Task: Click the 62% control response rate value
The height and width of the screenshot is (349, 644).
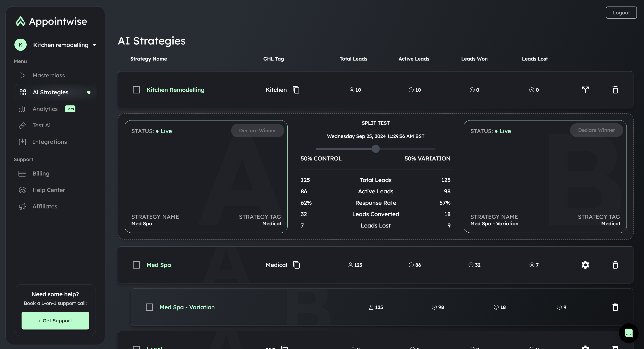Action: pyautogui.click(x=306, y=203)
